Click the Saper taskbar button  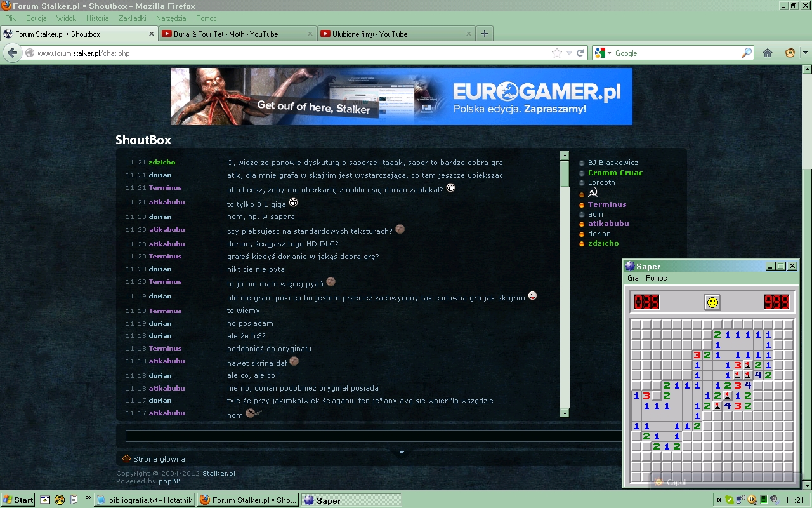pyautogui.click(x=351, y=500)
